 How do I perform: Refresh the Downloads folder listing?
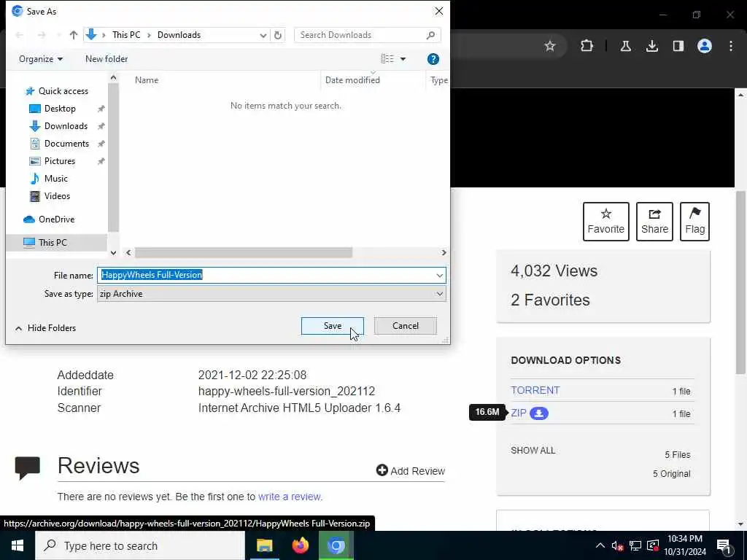278,35
